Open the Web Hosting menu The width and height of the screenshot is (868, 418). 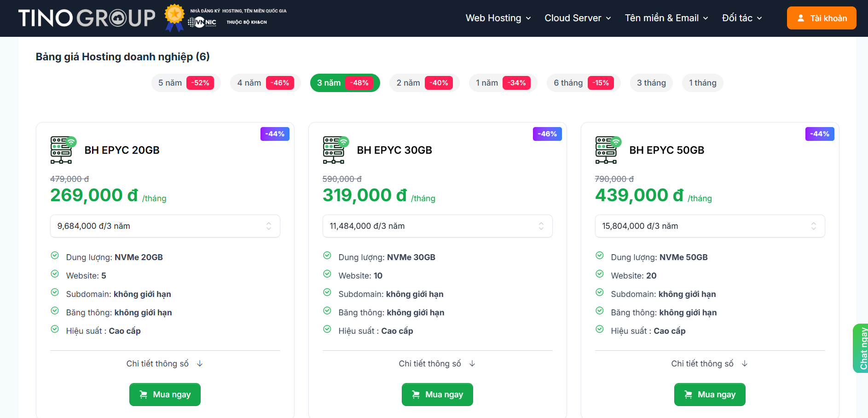pos(498,18)
